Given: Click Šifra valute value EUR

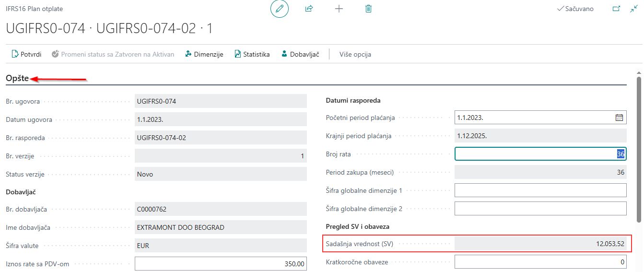Looking at the screenshot, I should [x=221, y=246].
